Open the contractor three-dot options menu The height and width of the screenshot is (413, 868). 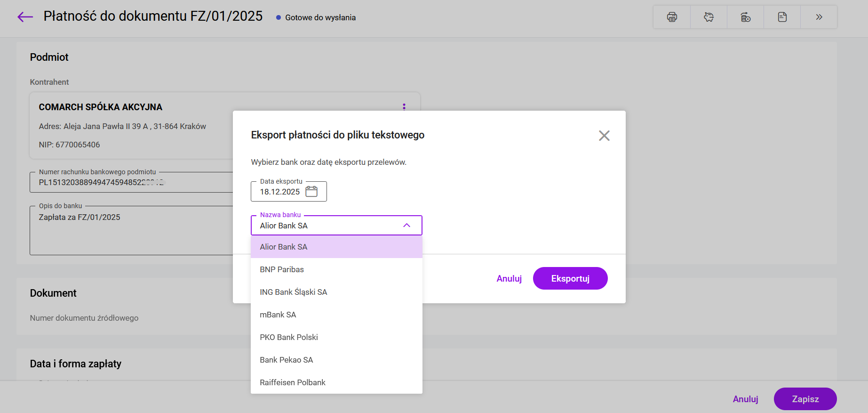[404, 106]
